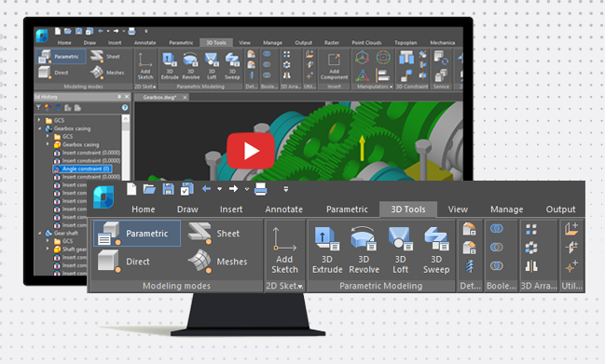Click filter funnel icon in 3d History toolbar
Viewport: 605px width, 364px height.
click(38, 107)
